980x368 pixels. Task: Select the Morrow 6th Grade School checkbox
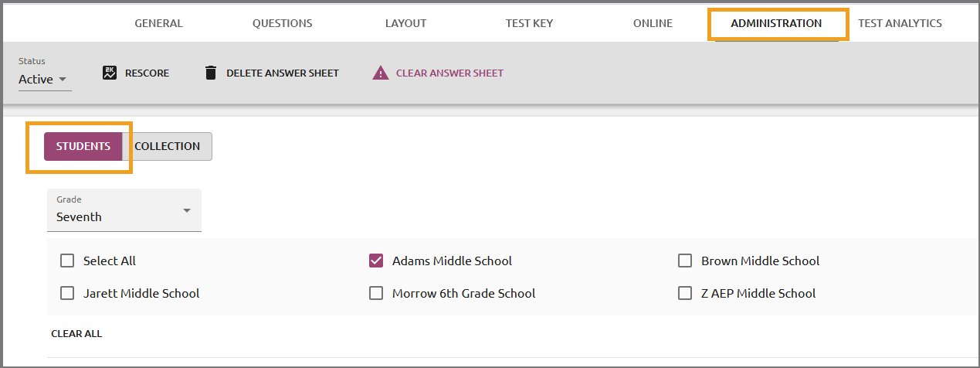tap(376, 293)
